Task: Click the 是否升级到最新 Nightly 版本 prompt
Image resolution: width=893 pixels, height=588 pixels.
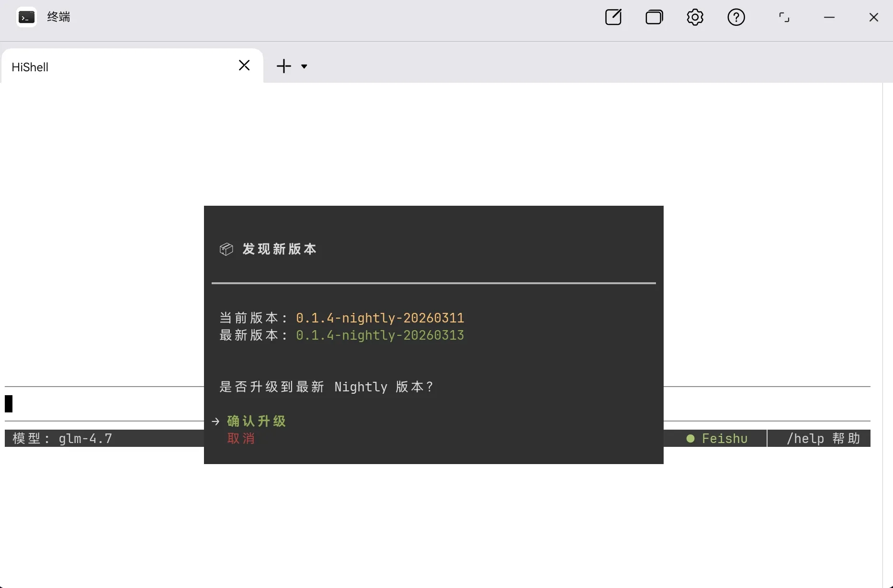Action: (327, 387)
